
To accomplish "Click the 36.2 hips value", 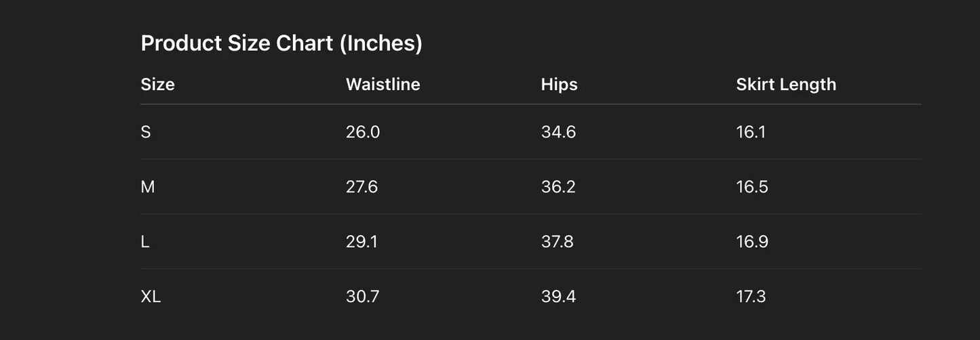I will pyautogui.click(x=558, y=187).
